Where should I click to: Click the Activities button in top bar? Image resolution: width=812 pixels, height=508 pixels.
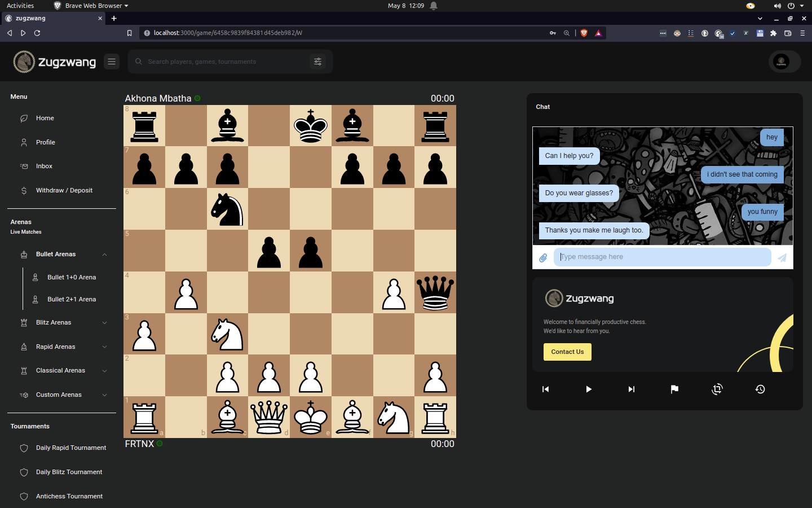[x=20, y=6]
